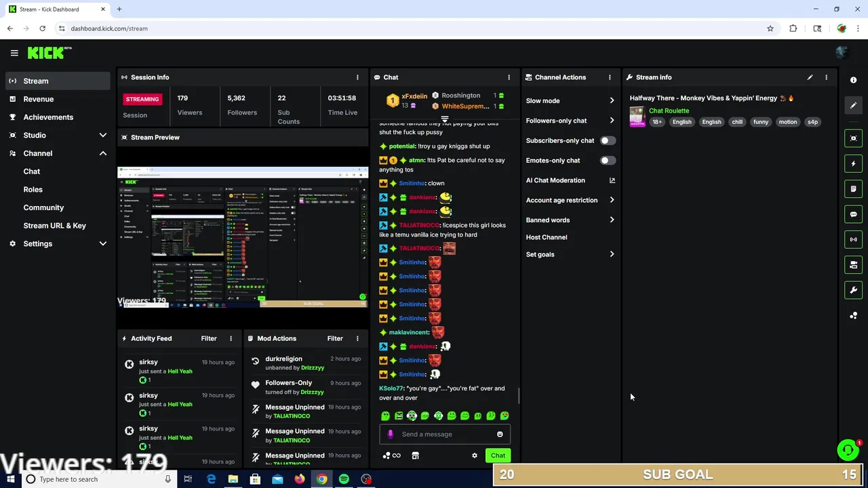Expand Set goals options
Viewport: 868px width, 488px height.
(612, 255)
